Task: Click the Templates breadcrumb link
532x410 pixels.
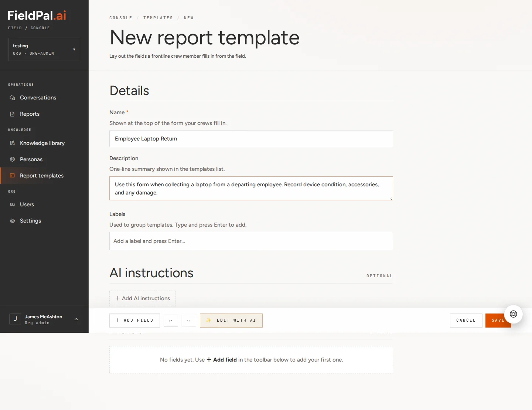Action: (x=158, y=18)
